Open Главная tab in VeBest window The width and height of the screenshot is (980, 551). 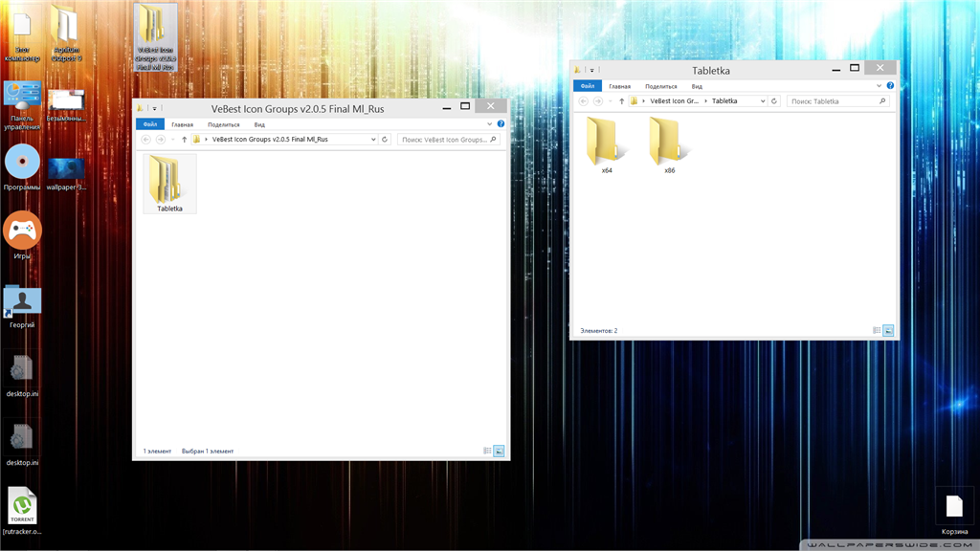183,124
